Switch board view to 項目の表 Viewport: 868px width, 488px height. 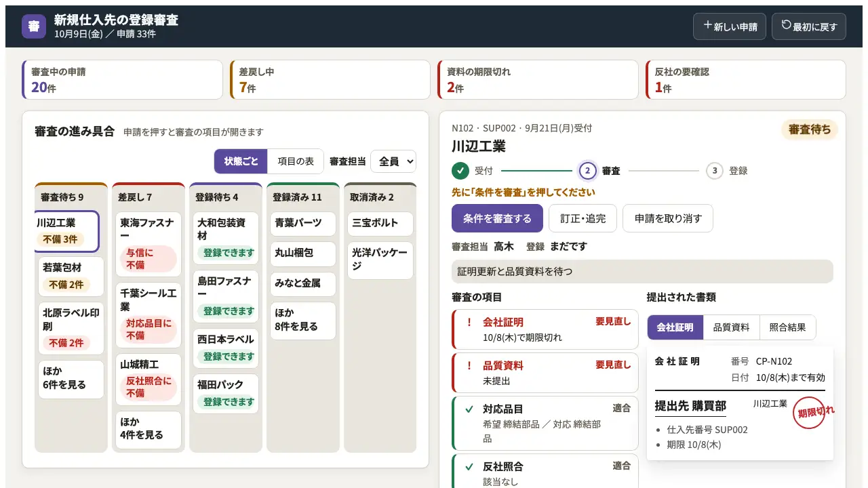click(x=296, y=161)
